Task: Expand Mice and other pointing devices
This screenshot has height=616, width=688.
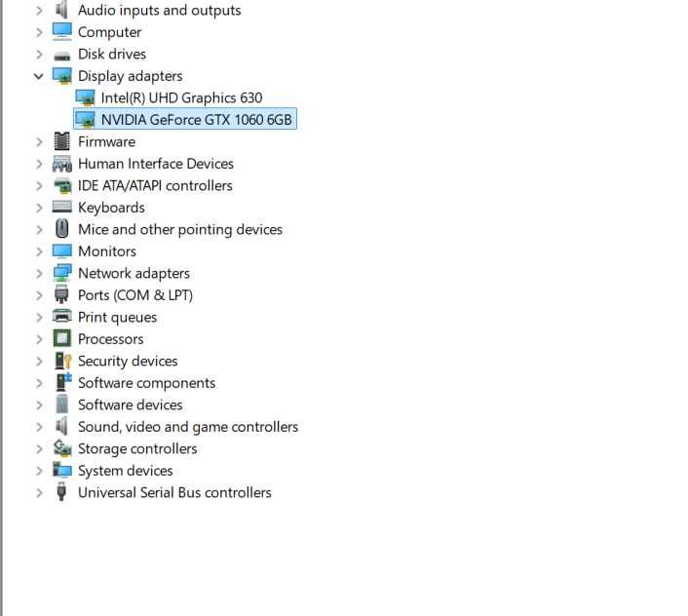Action: (39, 229)
